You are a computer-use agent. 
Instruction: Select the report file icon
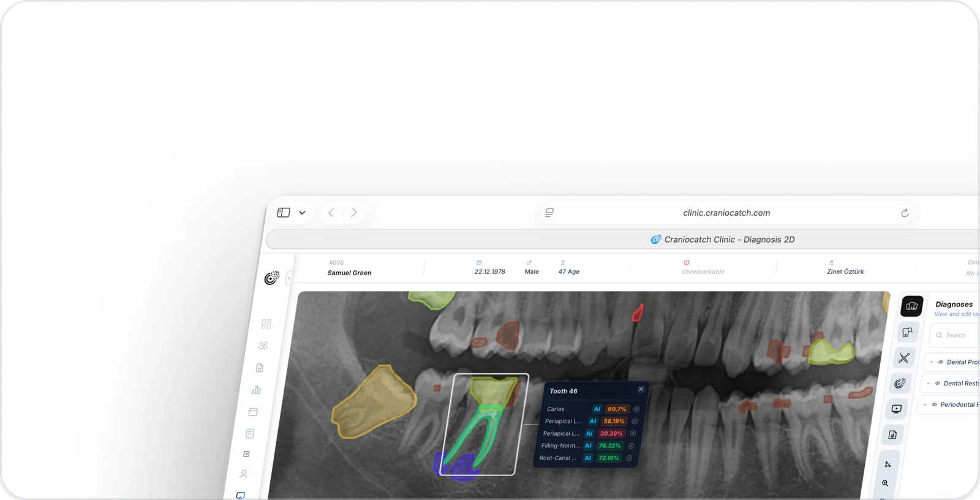click(x=892, y=434)
